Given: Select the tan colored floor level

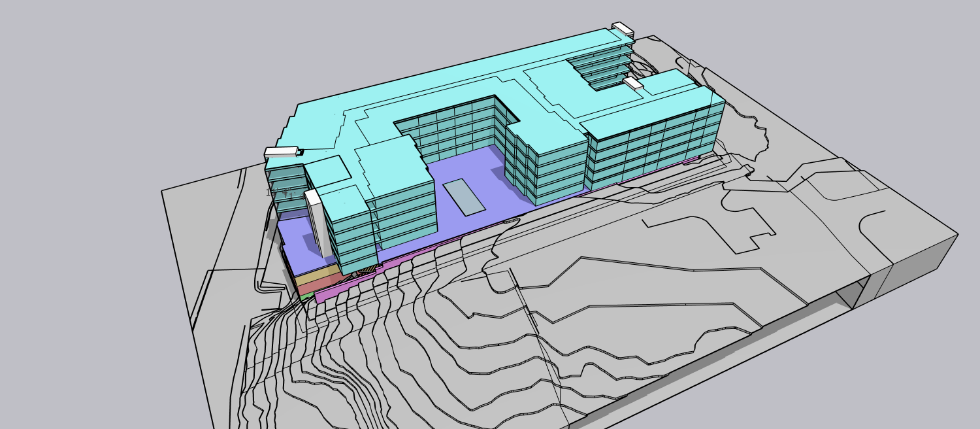Looking at the screenshot, I should (318, 276).
